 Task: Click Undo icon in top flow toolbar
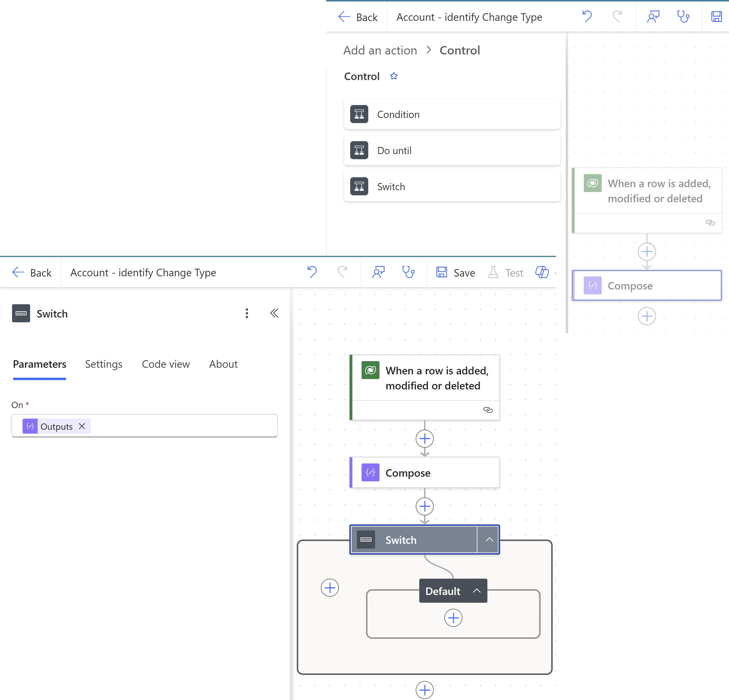pyautogui.click(x=587, y=17)
